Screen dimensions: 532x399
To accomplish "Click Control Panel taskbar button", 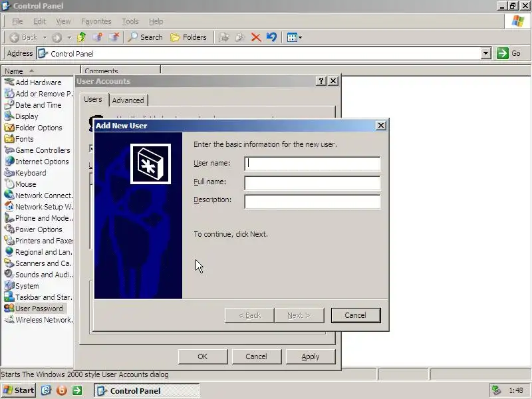I will point(146,391).
